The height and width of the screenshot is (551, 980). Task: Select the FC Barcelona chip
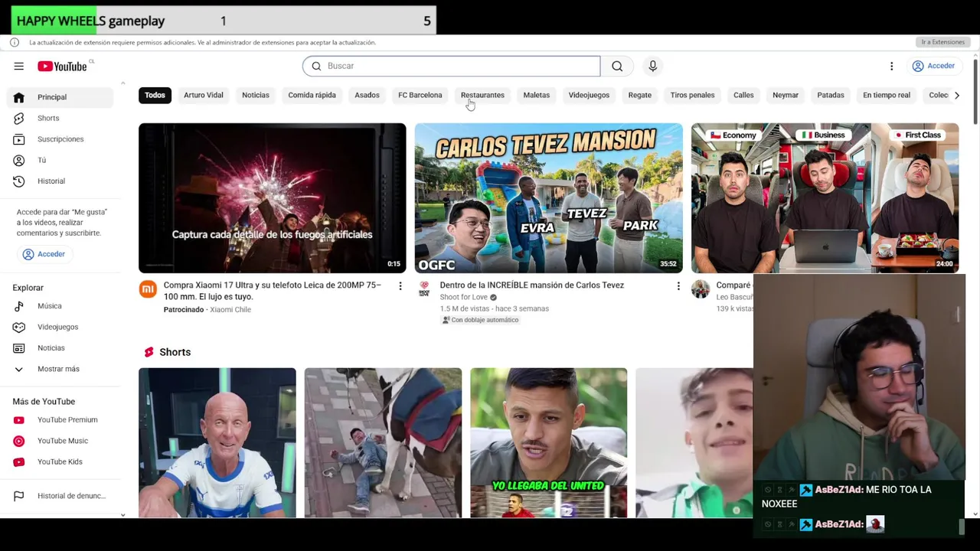point(420,95)
